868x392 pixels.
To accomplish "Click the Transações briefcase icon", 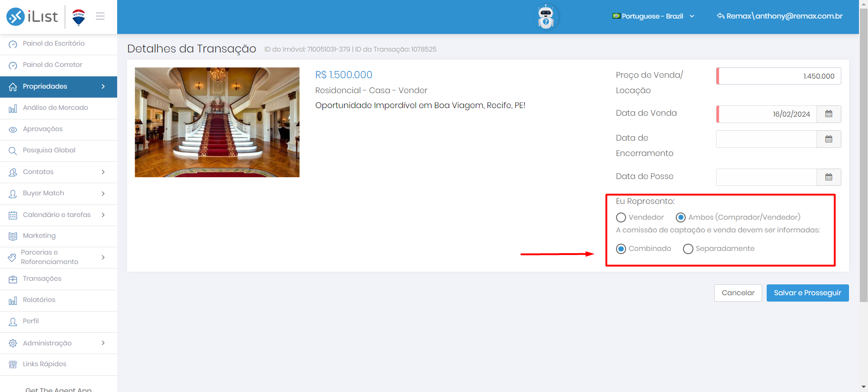I will click(x=13, y=279).
